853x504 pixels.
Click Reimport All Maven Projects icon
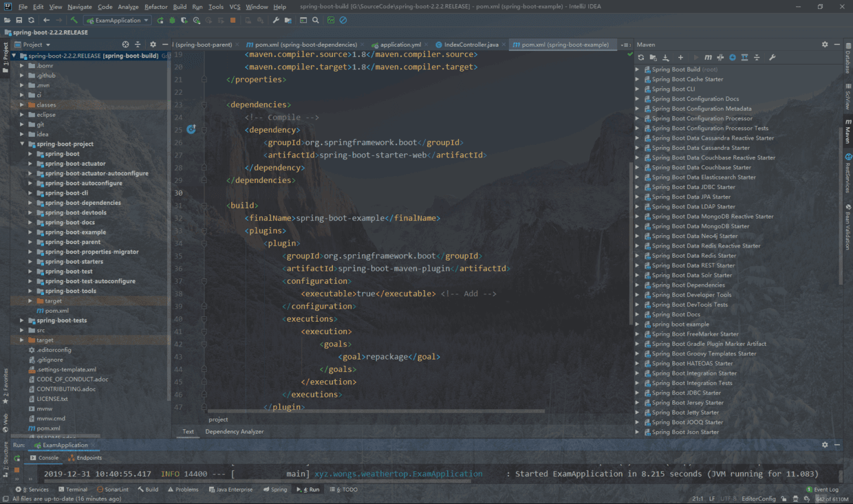[x=641, y=58]
